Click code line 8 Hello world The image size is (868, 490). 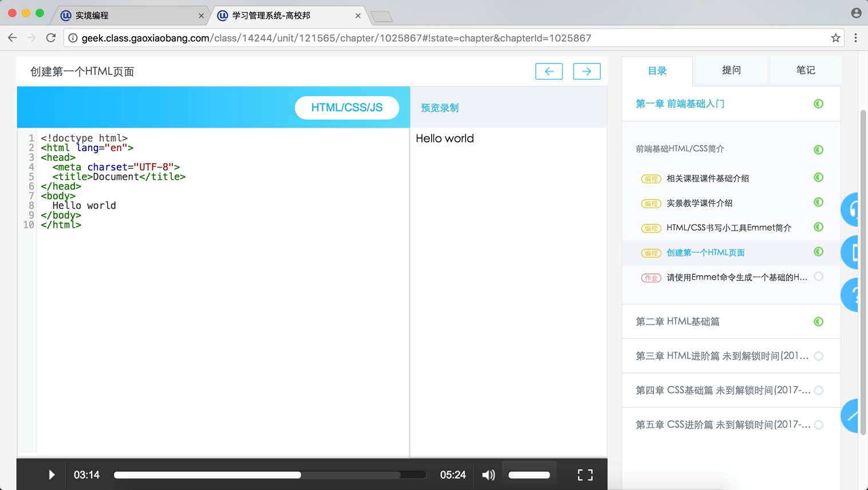[x=84, y=206]
